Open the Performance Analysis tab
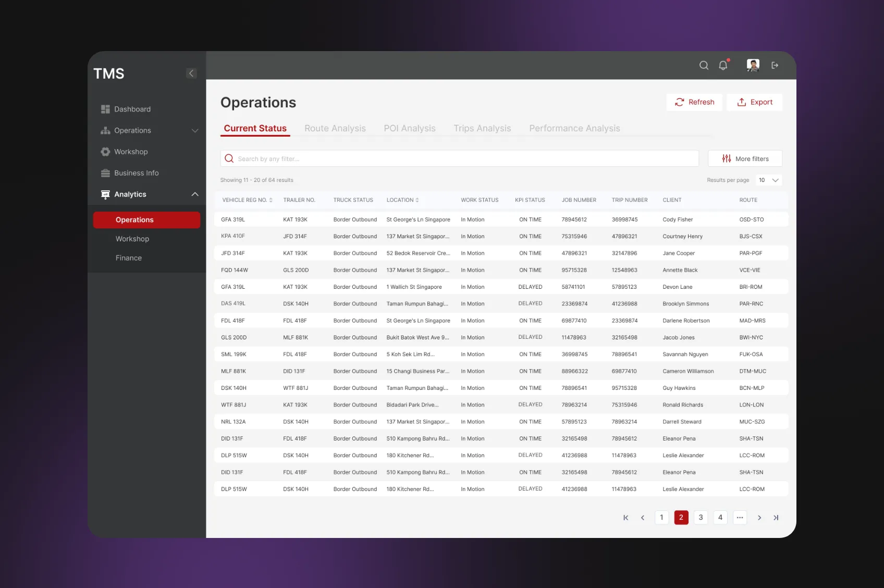This screenshot has width=884, height=588. pos(574,128)
